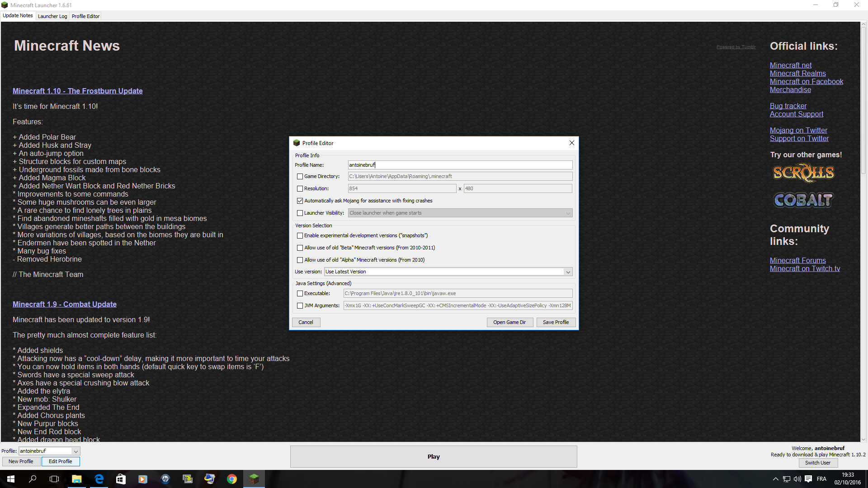Screen dimensions: 868x488
Task: Open the Minecraft Realms link
Action: pos(797,73)
